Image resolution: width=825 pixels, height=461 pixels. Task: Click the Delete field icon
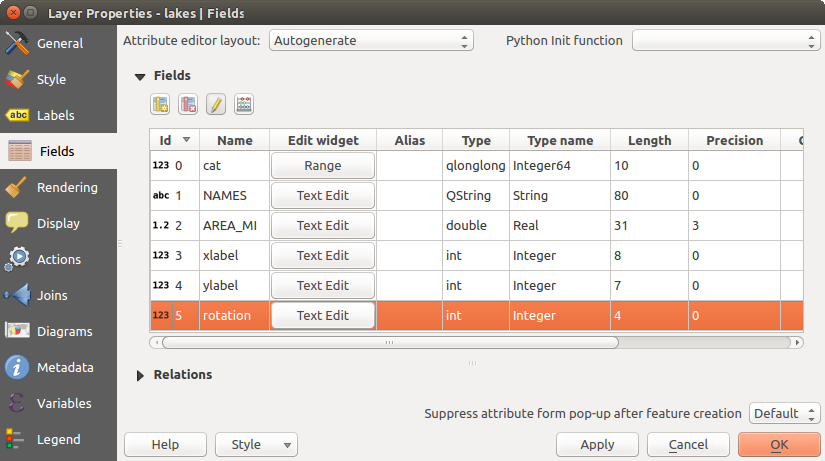[x=188, y=104]
